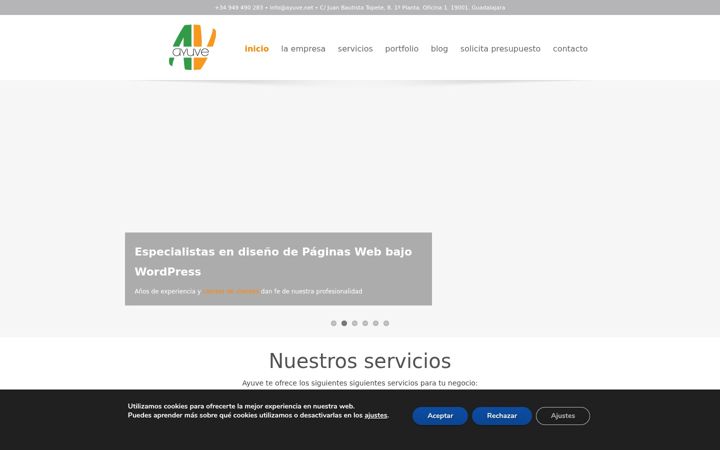Open the inicio menu item
Screen dimensions: 720x450
pos(257,49)
